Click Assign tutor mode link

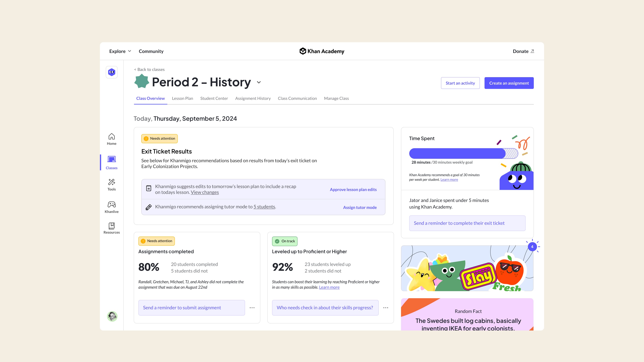click(360, 207)
